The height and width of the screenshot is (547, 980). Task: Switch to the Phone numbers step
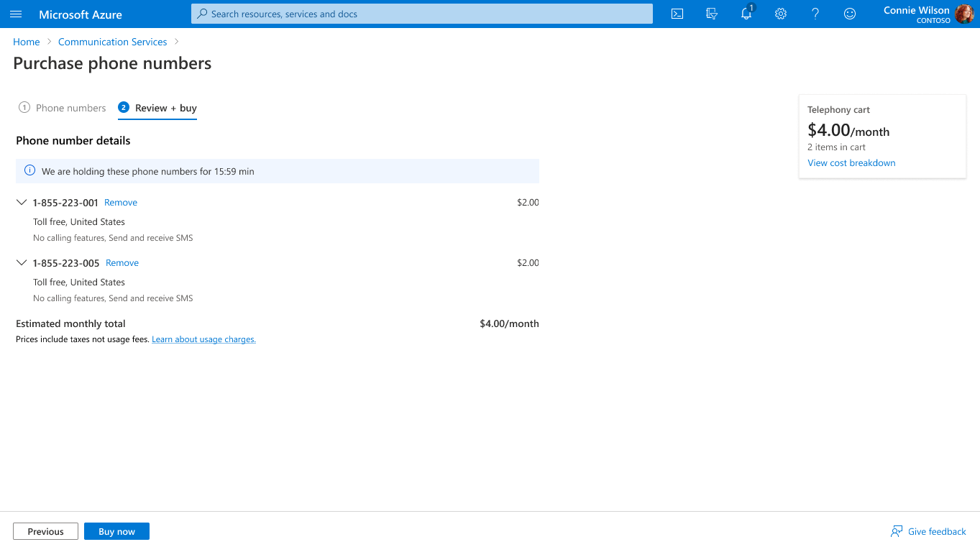[63, 108]
